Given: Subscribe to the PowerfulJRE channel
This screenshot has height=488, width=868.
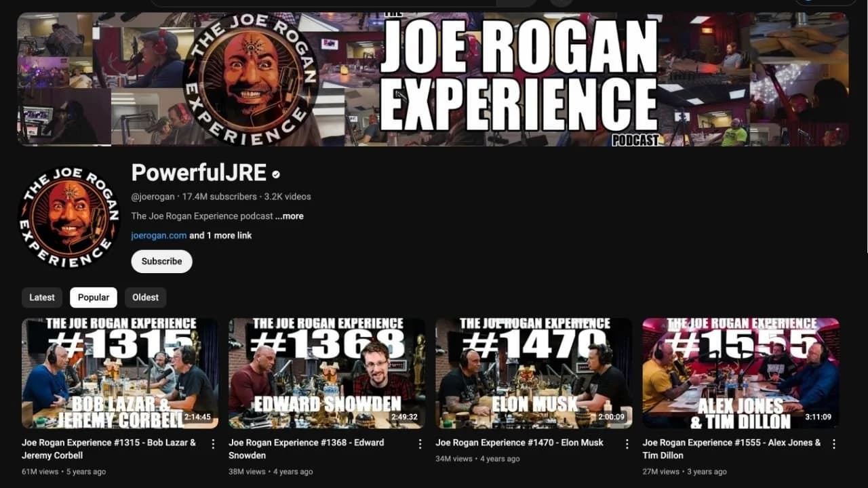Looking at the screenshot, I should (x=161, y=262).
